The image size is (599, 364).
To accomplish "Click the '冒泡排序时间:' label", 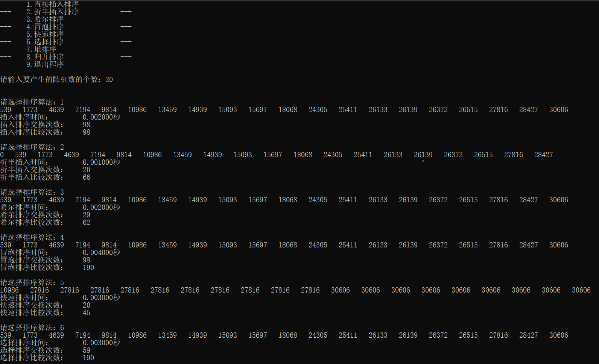I will pyautogui.click(x=24, y=252).
